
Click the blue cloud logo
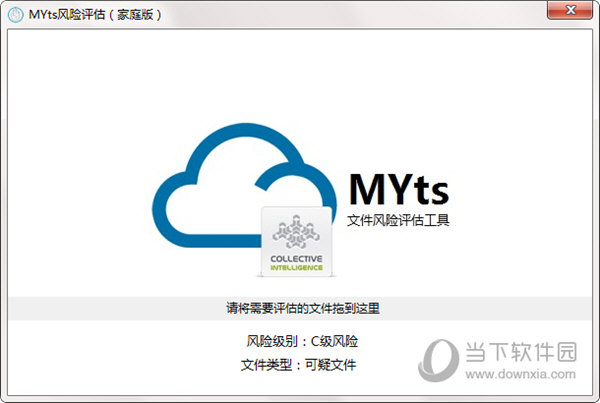point(244,186)
